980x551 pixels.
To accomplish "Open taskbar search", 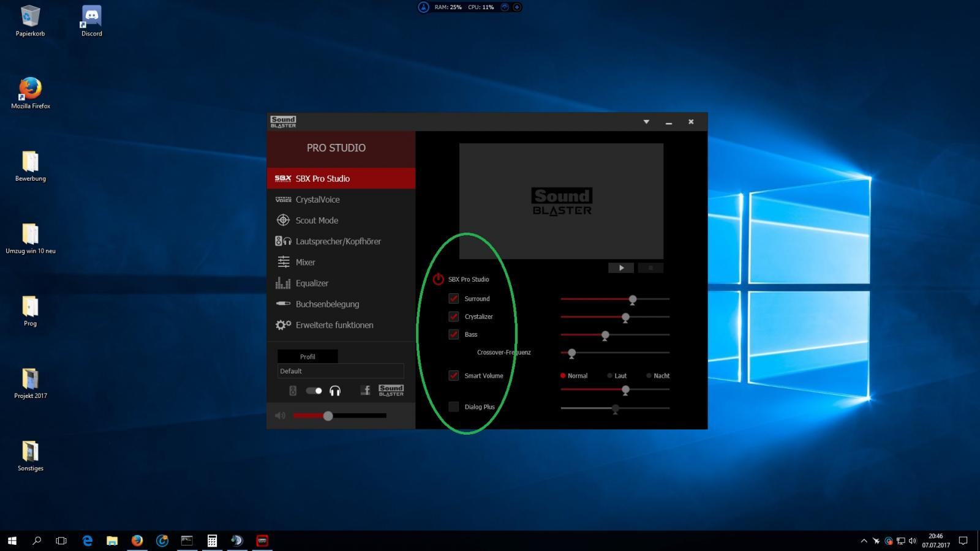I will tap(37, 541).
